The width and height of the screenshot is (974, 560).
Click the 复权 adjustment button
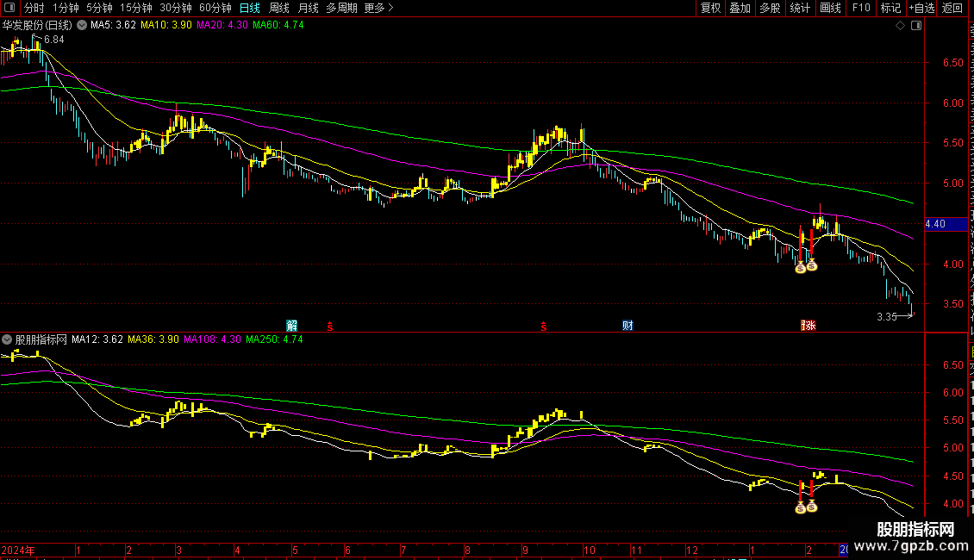tap(710, 8)
